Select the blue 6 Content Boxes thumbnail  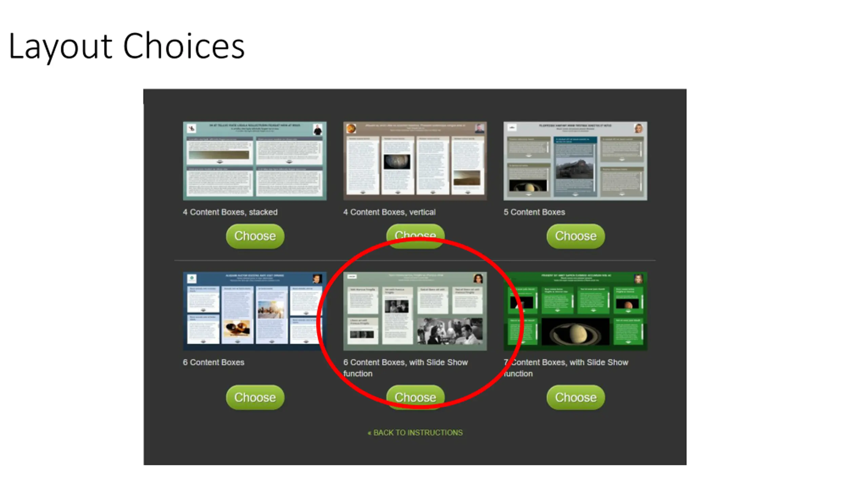(x=255, y=311)
